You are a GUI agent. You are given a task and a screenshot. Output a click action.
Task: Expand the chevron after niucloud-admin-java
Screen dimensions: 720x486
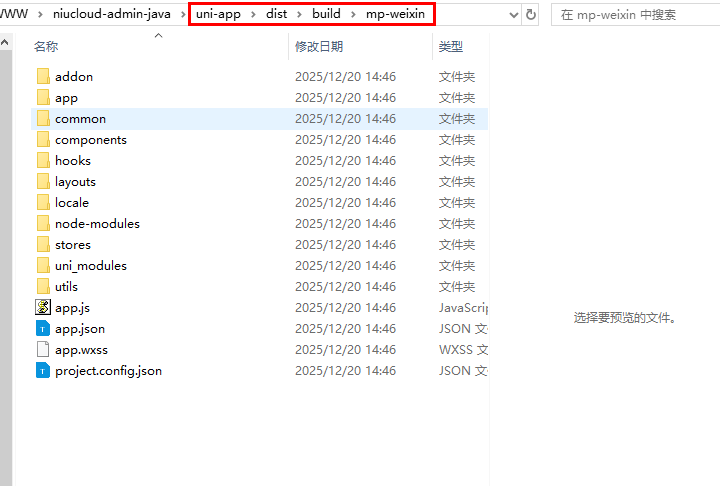tap(183, 15)
